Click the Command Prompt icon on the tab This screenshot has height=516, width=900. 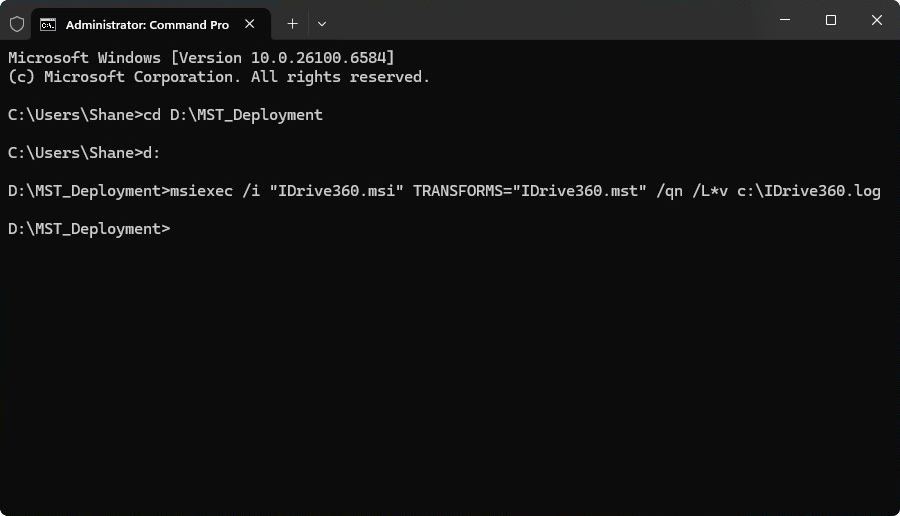pyautogui.click(x=48, y=24)
